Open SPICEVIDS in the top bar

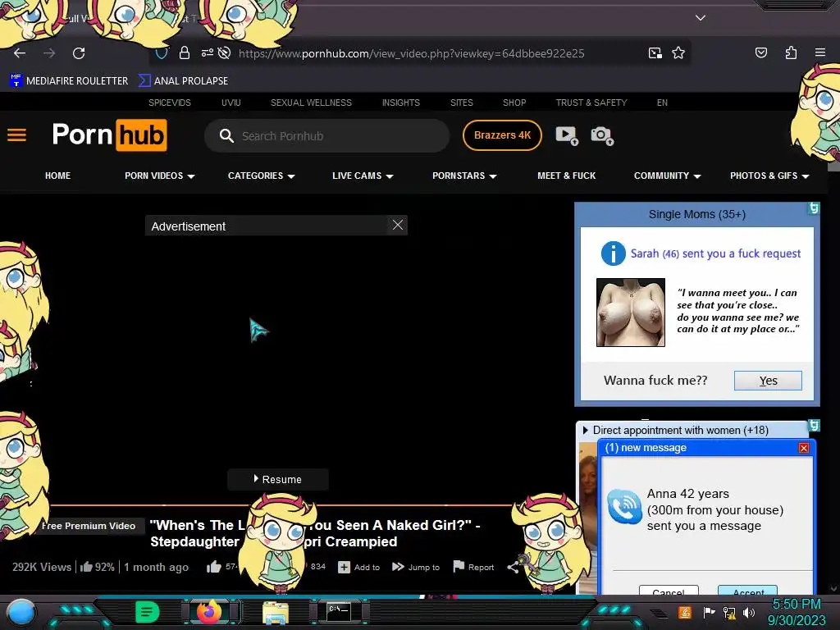click(169, 103)
